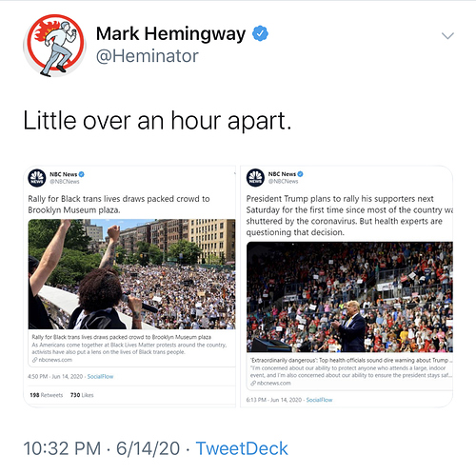
Task: View the 198 Retweets count
Action: (47, 395)
